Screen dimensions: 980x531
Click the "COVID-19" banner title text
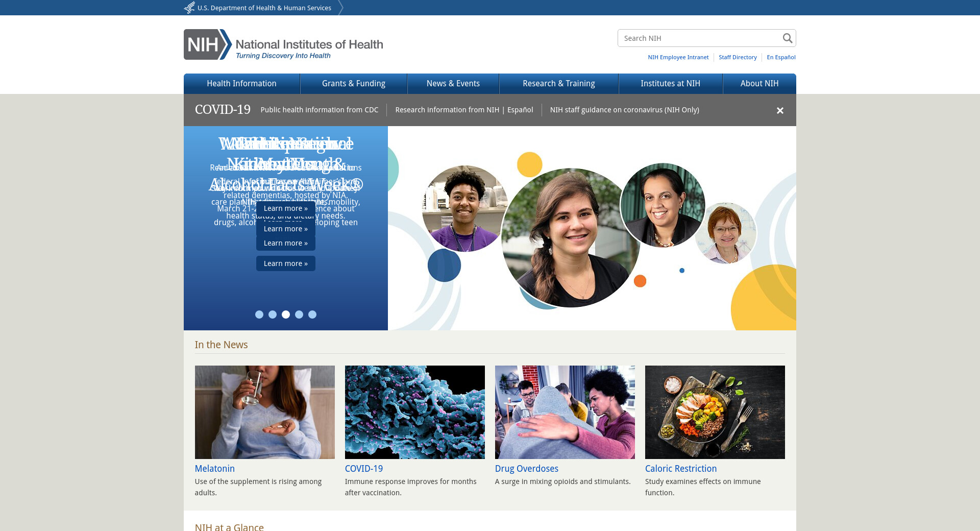(223, 110)
